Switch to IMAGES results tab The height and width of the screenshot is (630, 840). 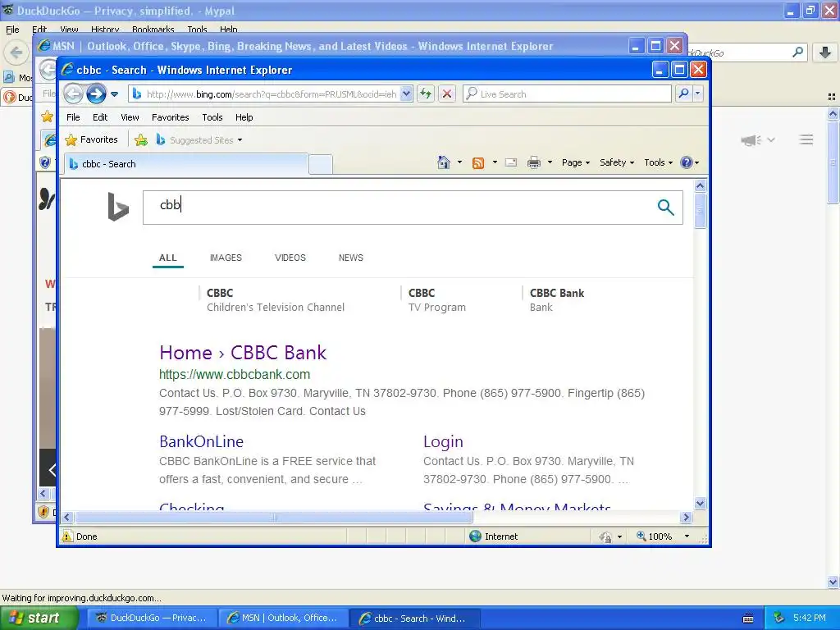[x=226, y=258]
